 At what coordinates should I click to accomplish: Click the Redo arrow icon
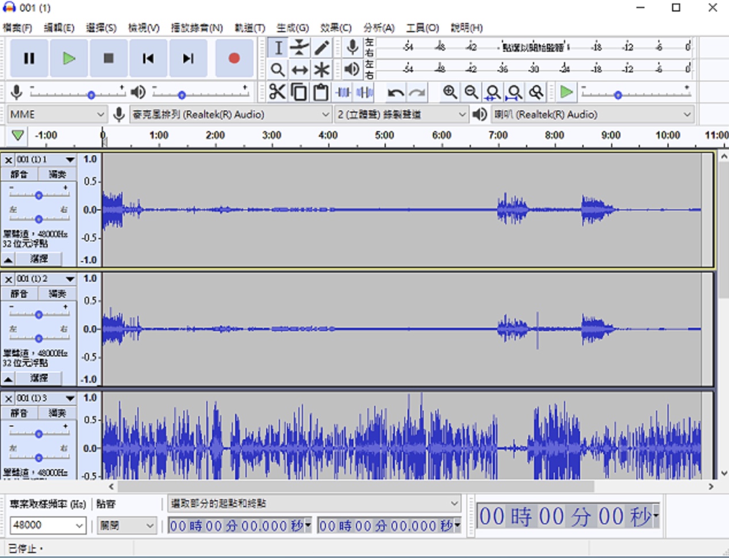[x=417, y=92]
